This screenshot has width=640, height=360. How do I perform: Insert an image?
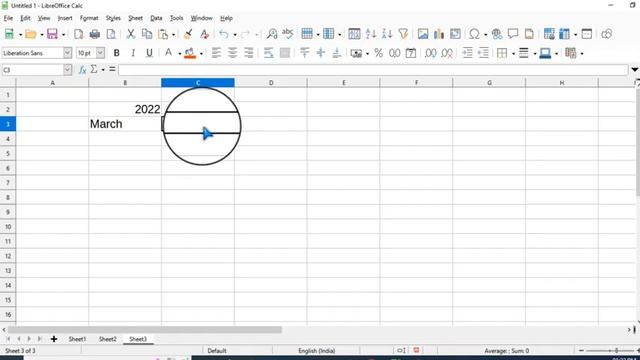click(423, 34)
